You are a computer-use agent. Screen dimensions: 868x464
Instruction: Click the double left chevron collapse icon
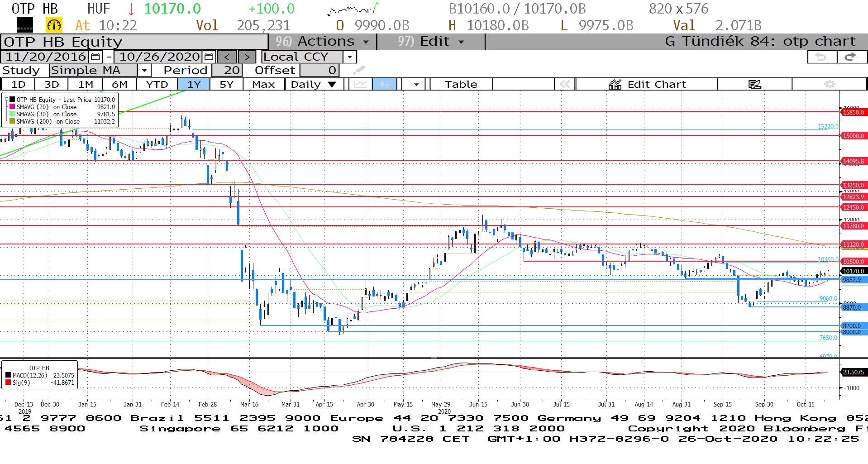coord(565,84)
